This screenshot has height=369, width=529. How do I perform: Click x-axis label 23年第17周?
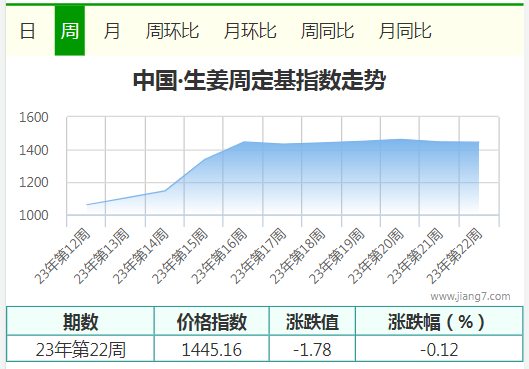click(258, 256)
